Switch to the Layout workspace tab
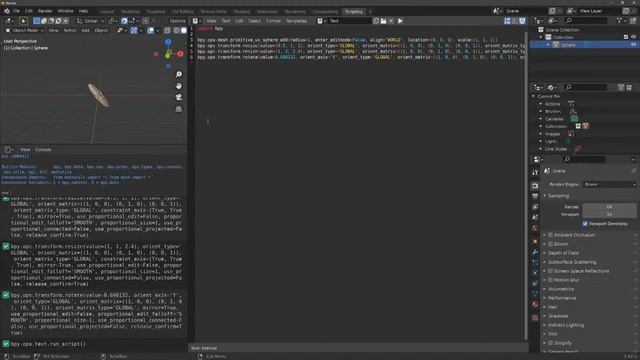Screen dimensions: 640x360 [x=107, y=11]
